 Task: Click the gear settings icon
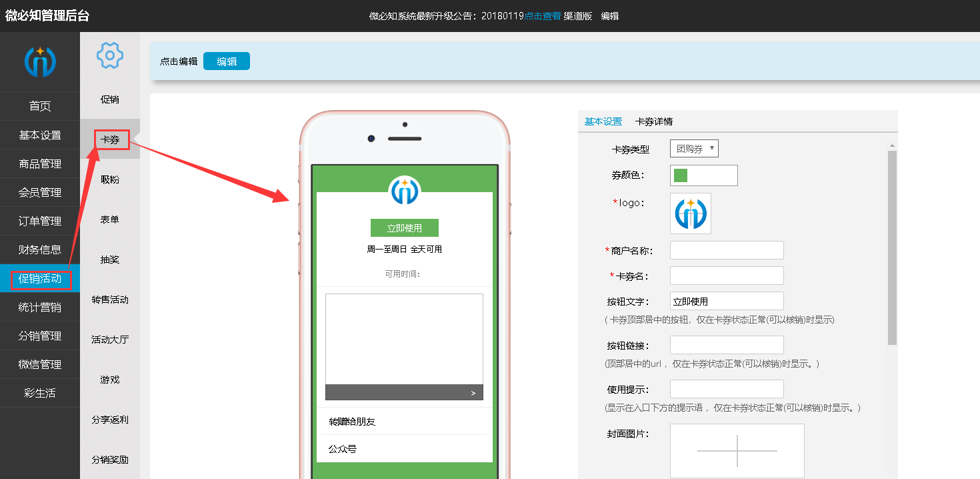(110, 55)
